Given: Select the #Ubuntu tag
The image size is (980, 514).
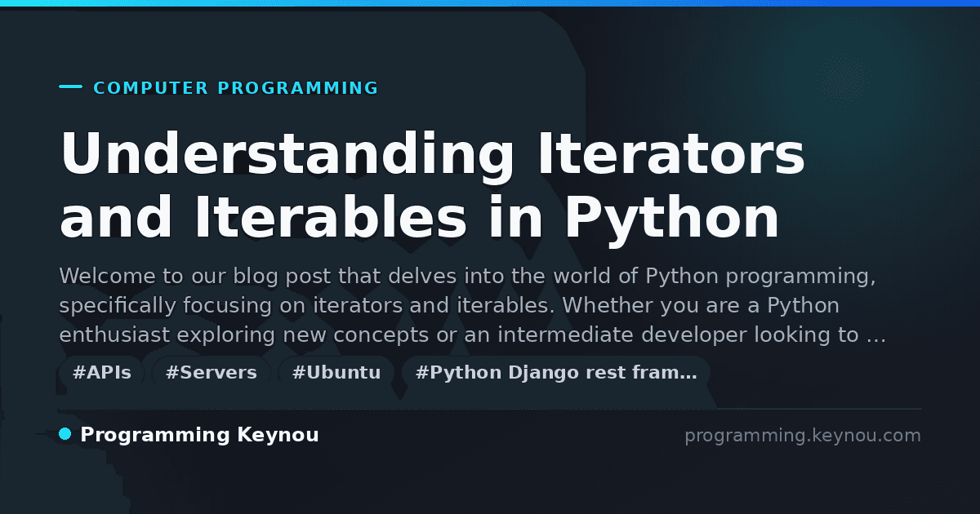Looking at the screenshot, I should 336,373.
